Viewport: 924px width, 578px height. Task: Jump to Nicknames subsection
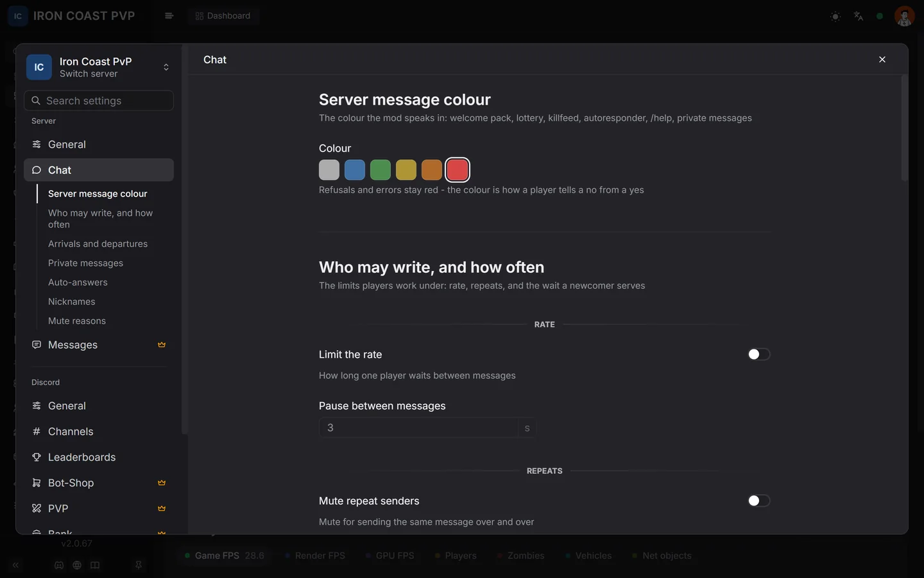click(x=71, y=302)
